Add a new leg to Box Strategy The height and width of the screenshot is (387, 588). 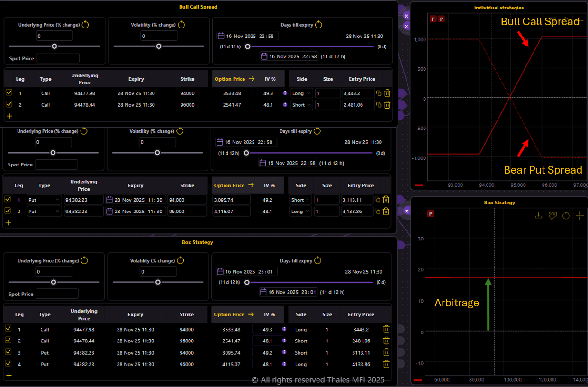pos(8,375)
